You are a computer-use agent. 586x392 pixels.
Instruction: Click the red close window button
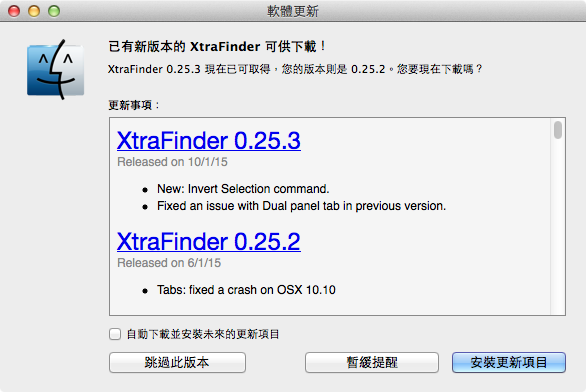(x=14, y=11)
